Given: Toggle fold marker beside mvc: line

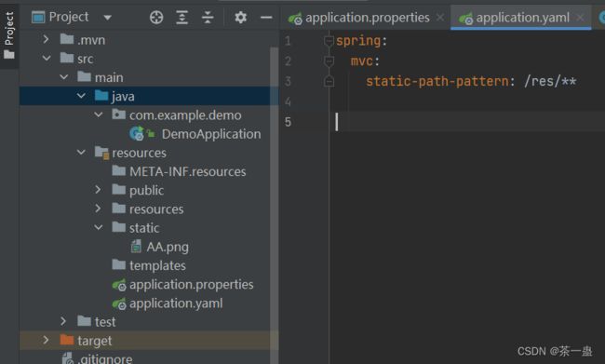Looking at the screenshot, I should point(329,61).
